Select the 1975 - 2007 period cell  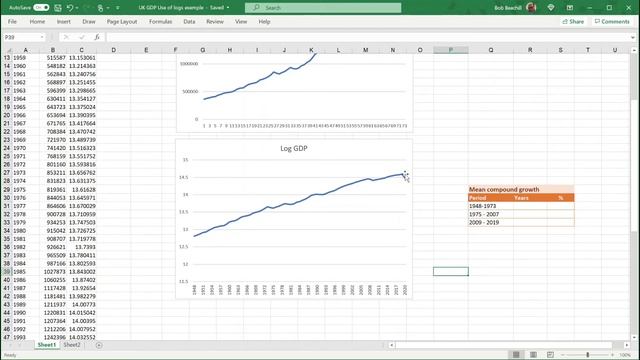[491, 214]
